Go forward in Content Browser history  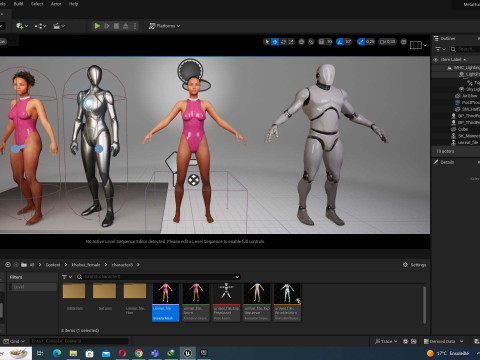point(16,265)
